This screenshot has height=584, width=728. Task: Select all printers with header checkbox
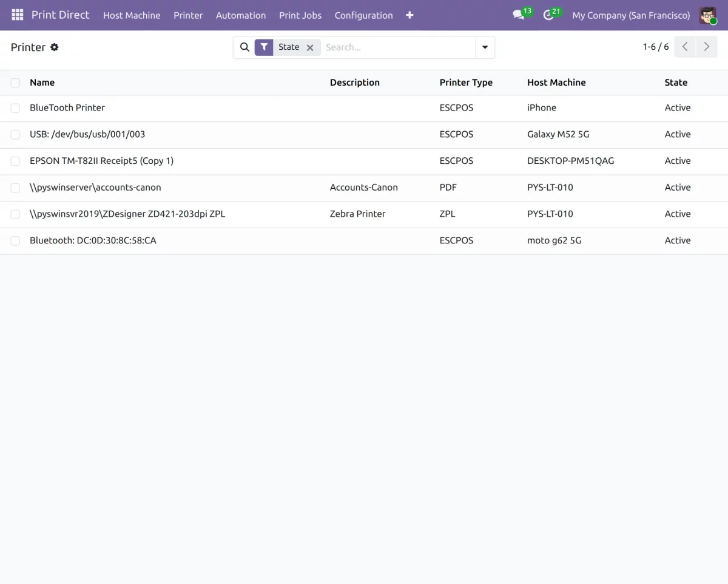[15, 83]
